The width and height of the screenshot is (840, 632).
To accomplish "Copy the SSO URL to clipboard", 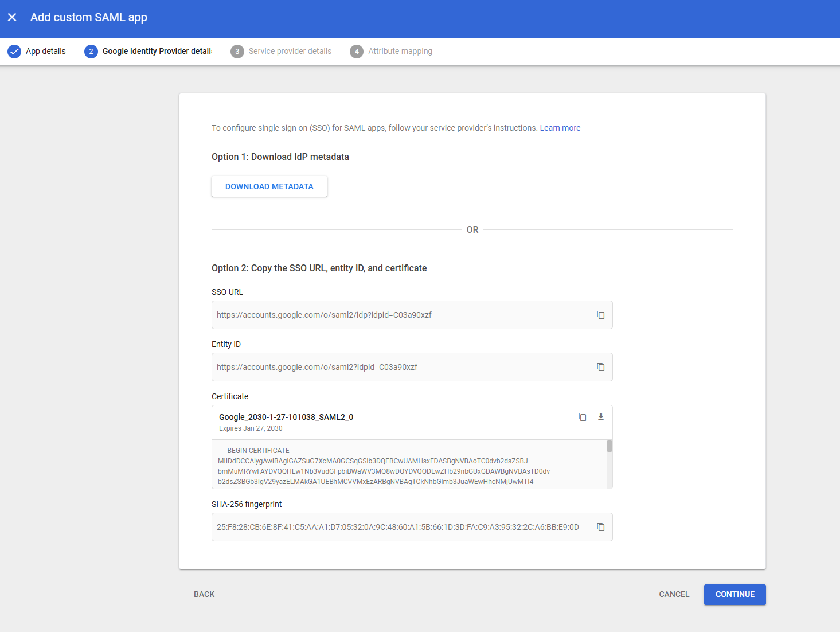I will [x=600, y=315].
